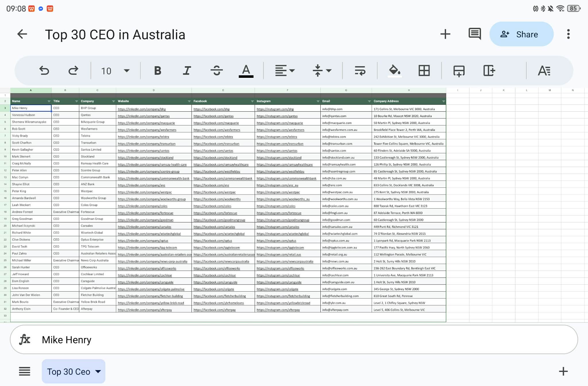Screen dimensions: 588x386
Task: Add a new sheet with plus icon
Action: coord(563,371)
